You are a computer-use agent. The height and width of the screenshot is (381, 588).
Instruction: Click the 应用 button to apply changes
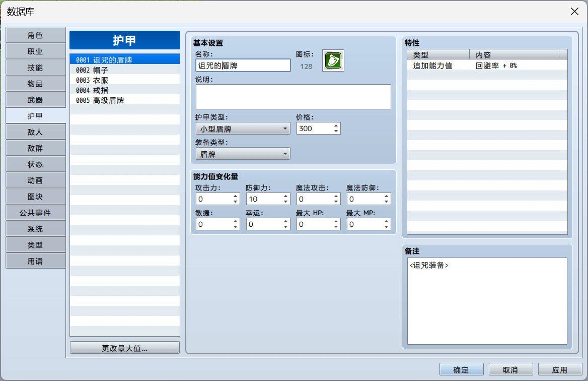pyautogui.click(x=560, y=369)
